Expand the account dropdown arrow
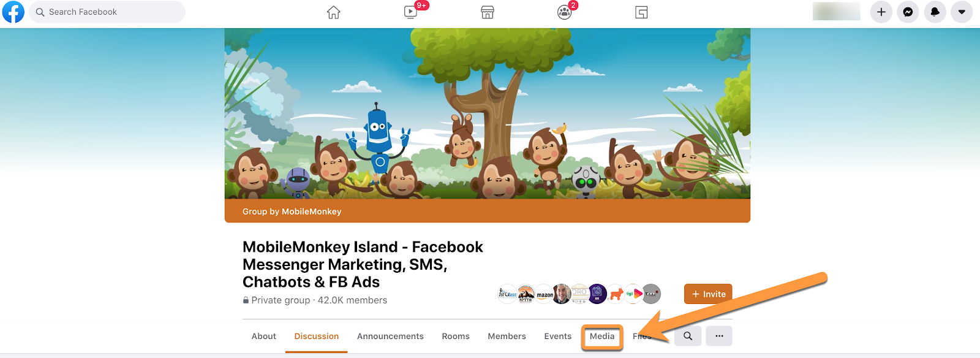This screenshot has width=980, height=358. pyautogui.click(x=962, y=12)
